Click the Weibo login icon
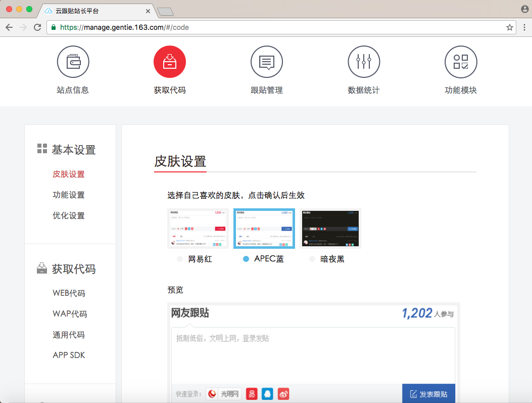Viewport: 532px width, 403px height. click(283, 394)
